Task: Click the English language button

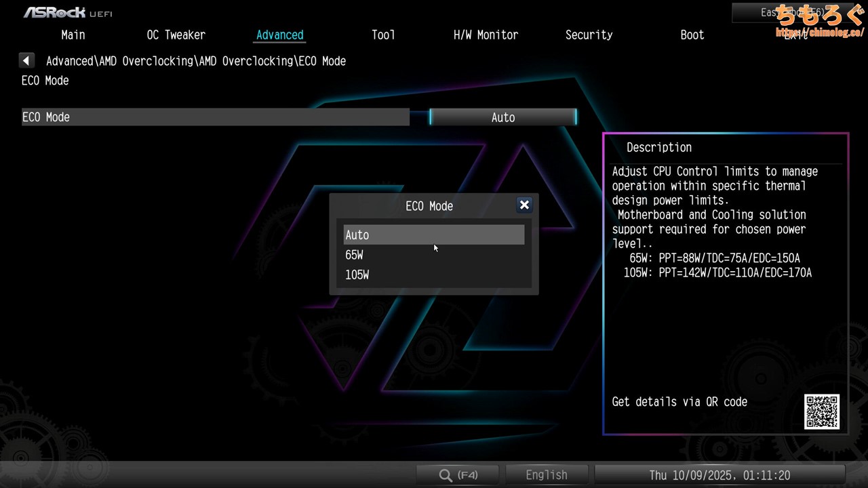Action: pos(546,475)
